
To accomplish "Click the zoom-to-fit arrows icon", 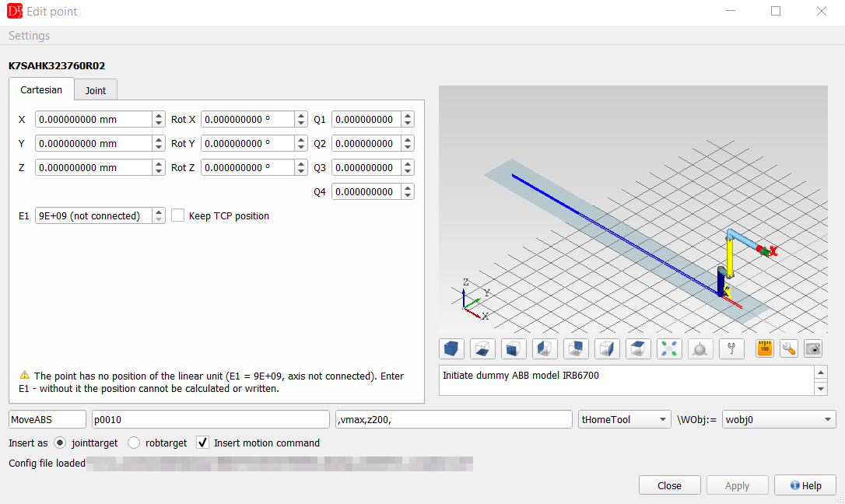I will (669, 349).
